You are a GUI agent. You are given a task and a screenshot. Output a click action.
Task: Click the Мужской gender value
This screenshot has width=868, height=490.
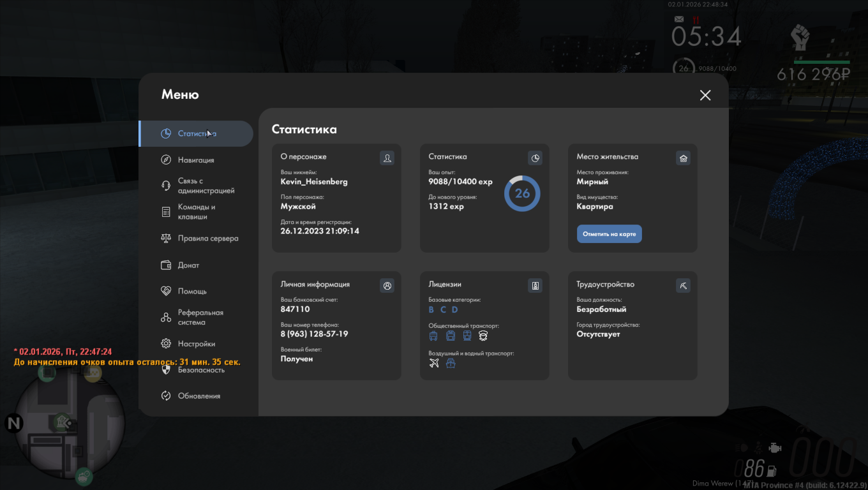coord(298,207)
